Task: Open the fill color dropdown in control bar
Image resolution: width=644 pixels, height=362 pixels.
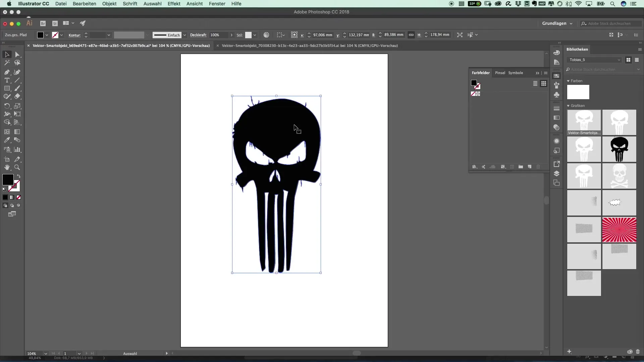Action: coord(47,35)
